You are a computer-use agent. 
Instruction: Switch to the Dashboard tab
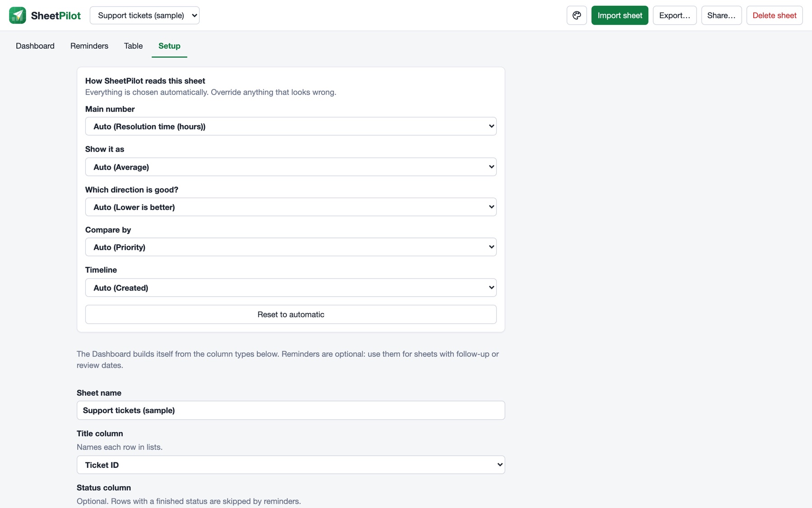pos(35,46)
